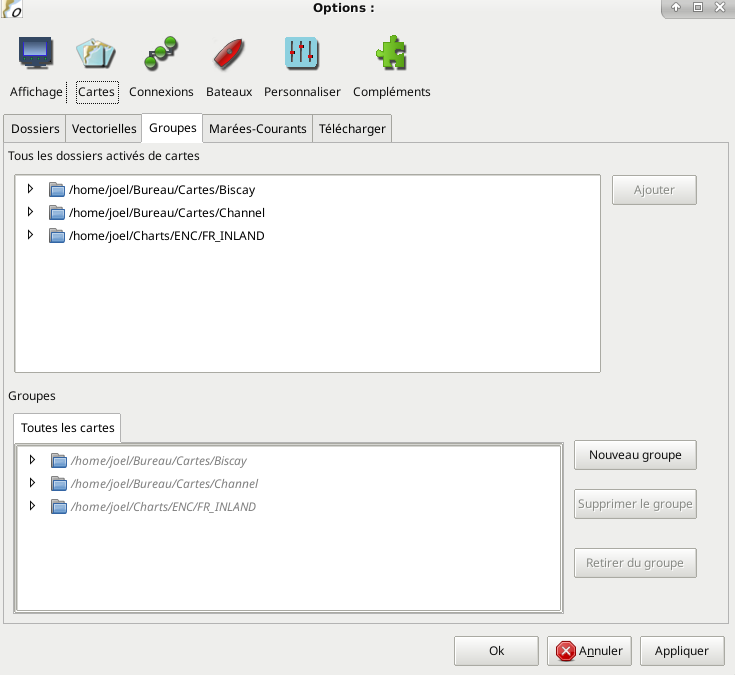Click Supprimer le groupe button
Screen dimensions: 735x675
(x=635, y=504)
